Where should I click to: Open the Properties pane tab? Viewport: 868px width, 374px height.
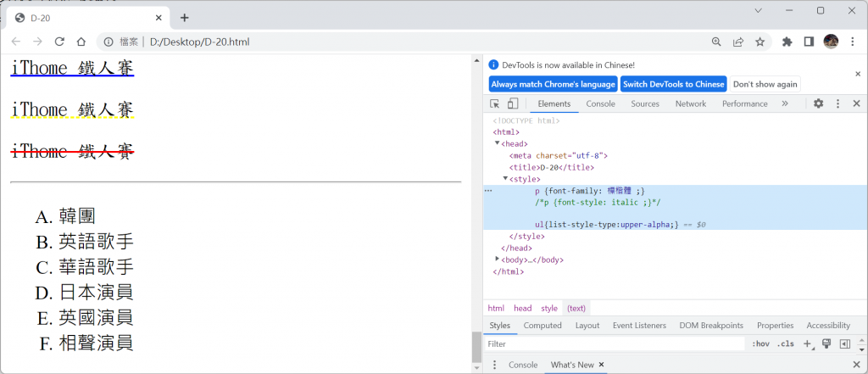(775, 326)
